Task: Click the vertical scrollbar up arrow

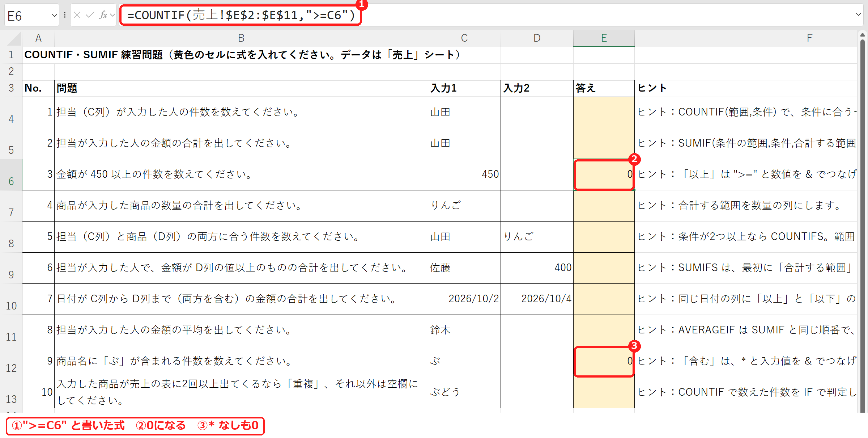Action: 863,35
